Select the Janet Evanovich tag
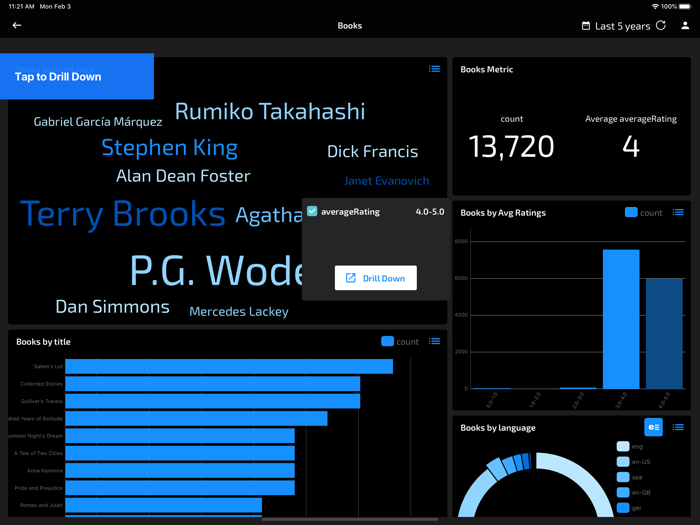This screenshot has width=700, height=525. tap(387, 181)
